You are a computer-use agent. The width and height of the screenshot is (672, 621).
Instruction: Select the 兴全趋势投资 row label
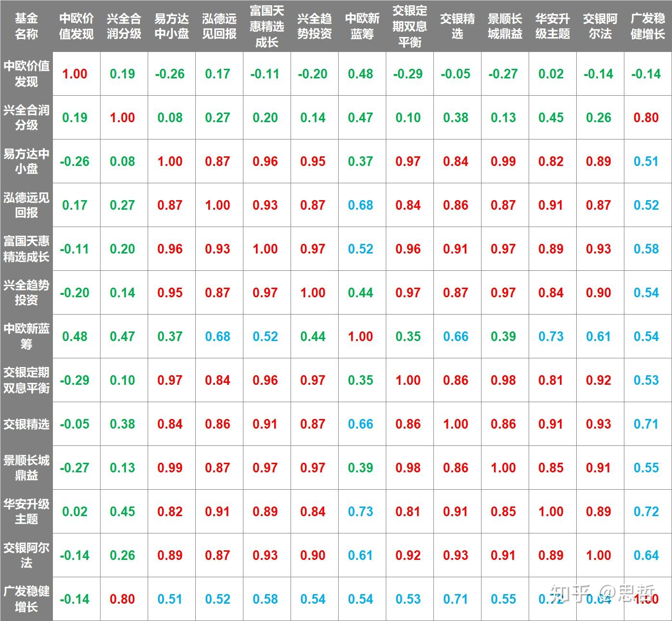tap(26, 292)
